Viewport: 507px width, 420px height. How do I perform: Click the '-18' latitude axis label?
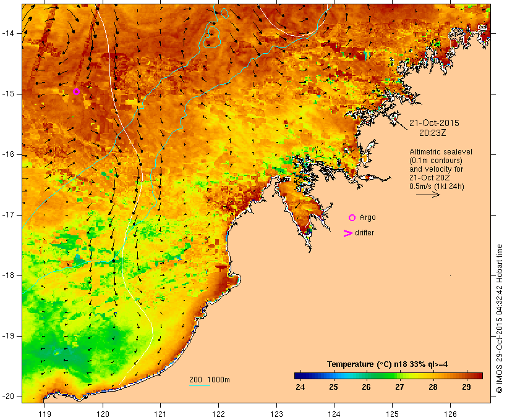[7, 275]
